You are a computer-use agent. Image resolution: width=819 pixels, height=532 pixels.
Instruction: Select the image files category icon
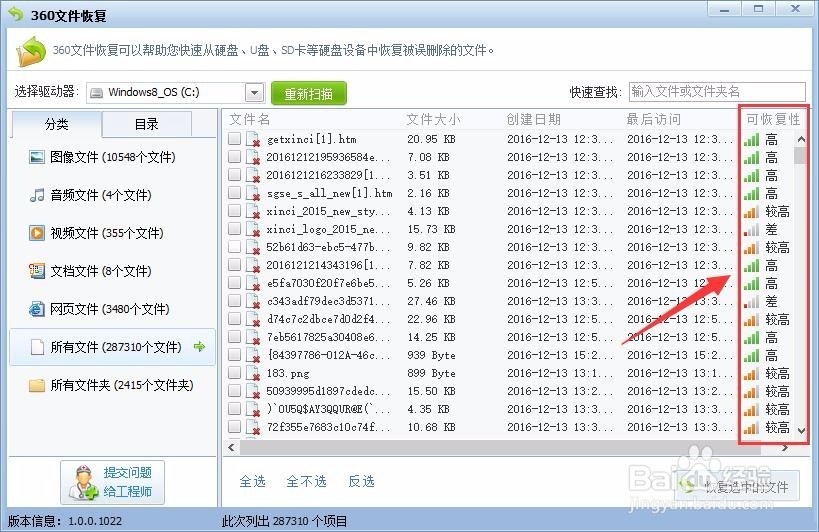pyautogui.click(x=37, y=157)
